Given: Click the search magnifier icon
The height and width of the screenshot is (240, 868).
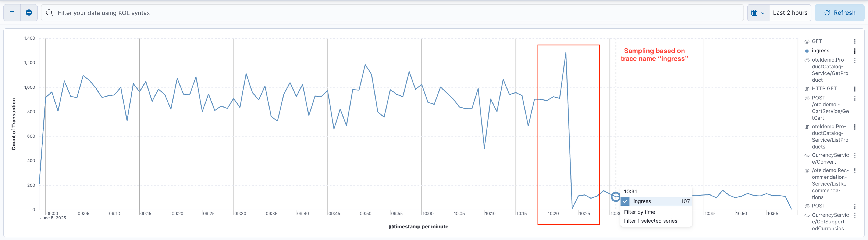Looking at the screenshot, I should tap(50, 13).
